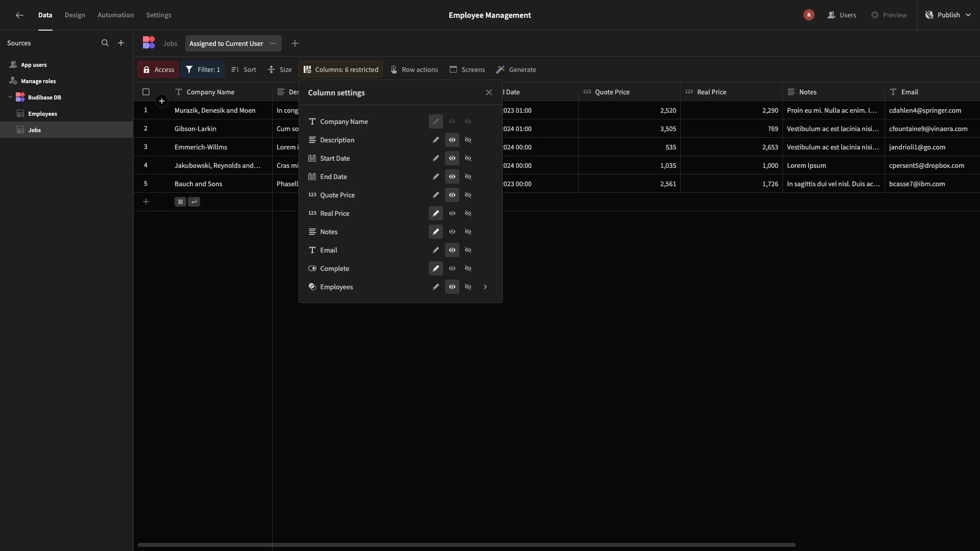The width and height of the screenshot is (980, 551).
Task: Open options for Assigned to Current User view
Action: pos(273,43)
